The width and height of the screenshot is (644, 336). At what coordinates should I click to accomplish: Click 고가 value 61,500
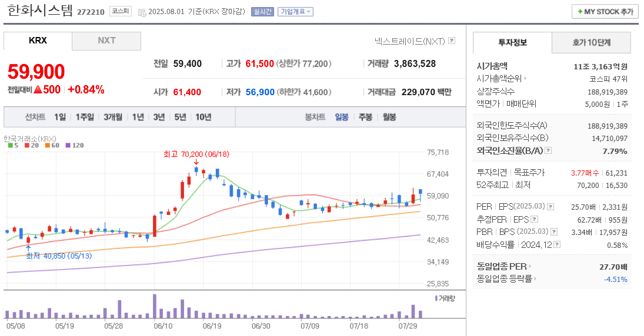[x=259, y=64]
